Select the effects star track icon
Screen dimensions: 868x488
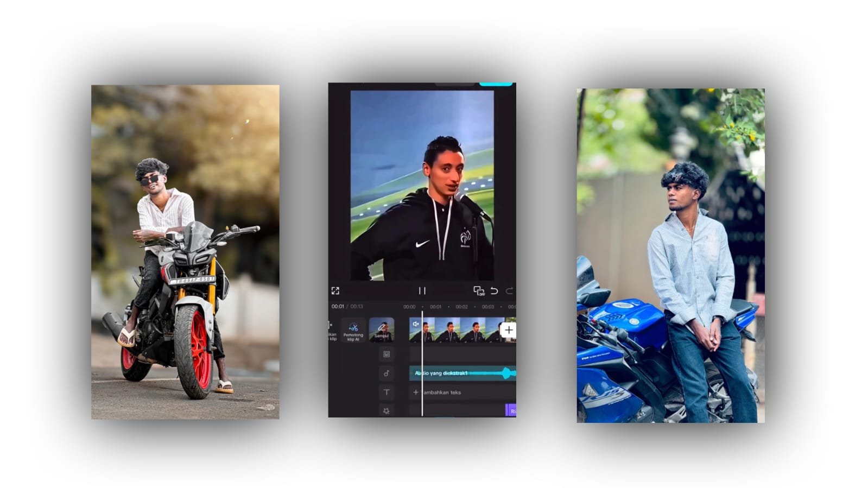click(387, 411)
